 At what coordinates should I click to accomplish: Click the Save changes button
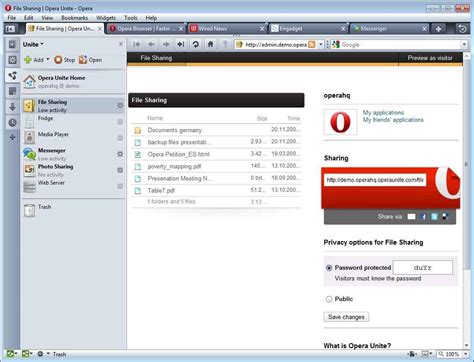point(346,317)
